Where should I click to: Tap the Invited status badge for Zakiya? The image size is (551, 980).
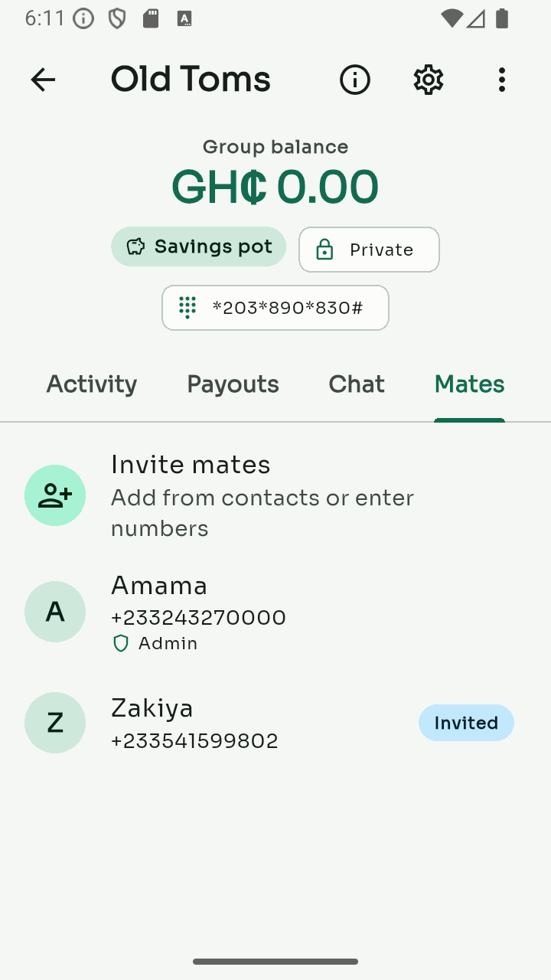(x=466, y=723)
